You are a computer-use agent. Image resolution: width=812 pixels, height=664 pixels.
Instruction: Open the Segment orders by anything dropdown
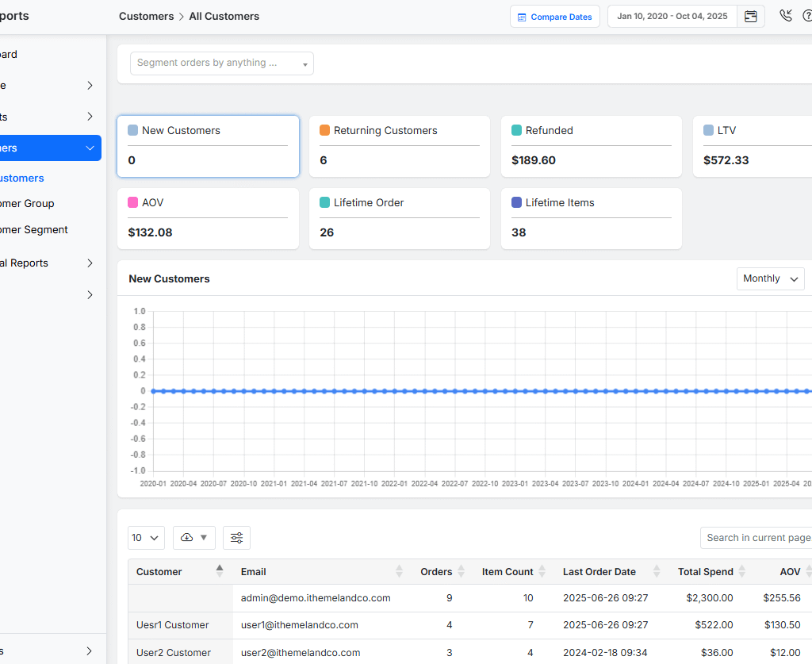pyautogui.click(x=221, y=63)
